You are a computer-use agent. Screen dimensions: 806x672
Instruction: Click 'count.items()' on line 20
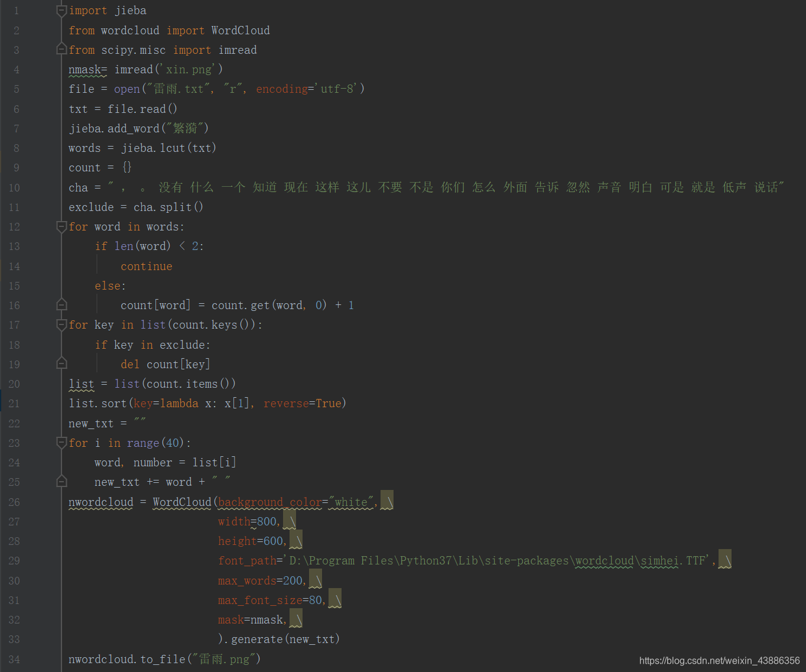click(188, 384)
